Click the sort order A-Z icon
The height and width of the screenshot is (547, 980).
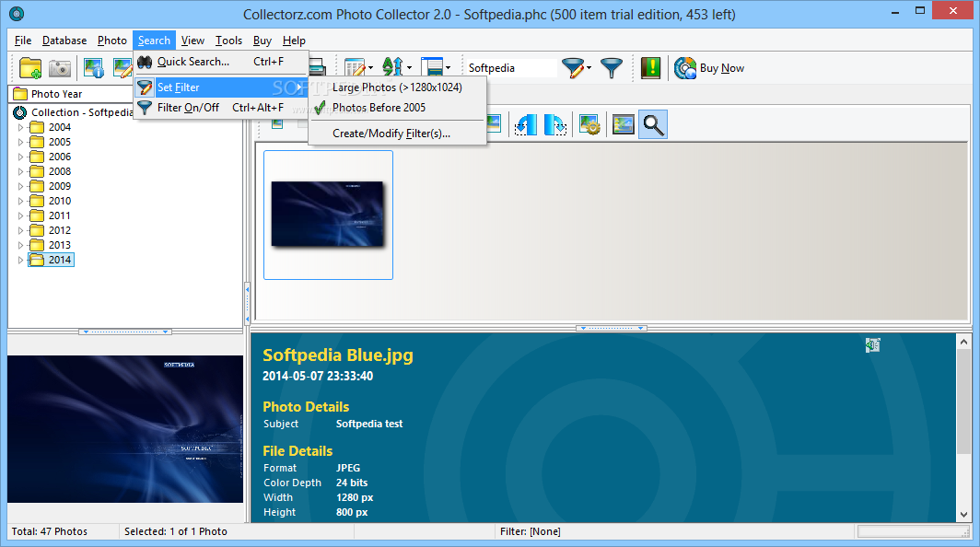coord(392,67)
